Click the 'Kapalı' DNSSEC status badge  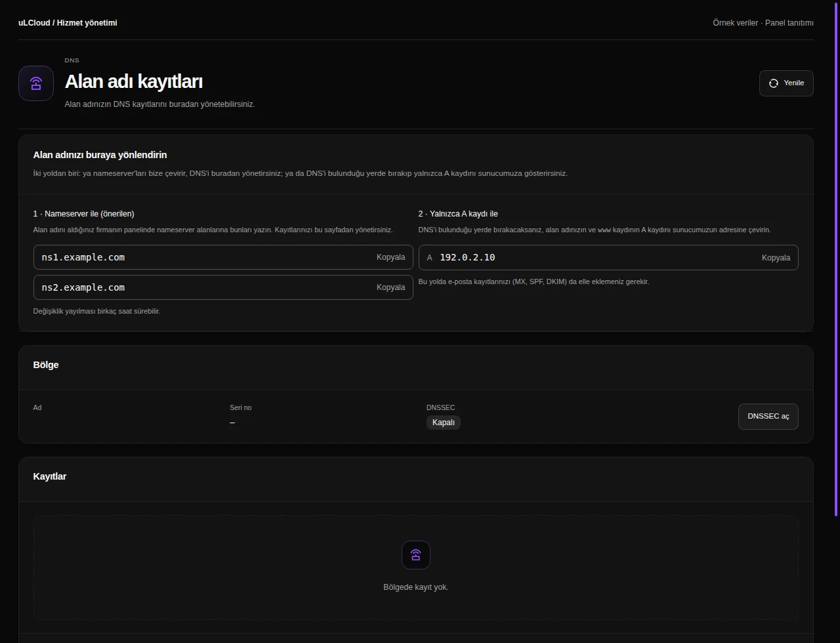coord(444,423)
